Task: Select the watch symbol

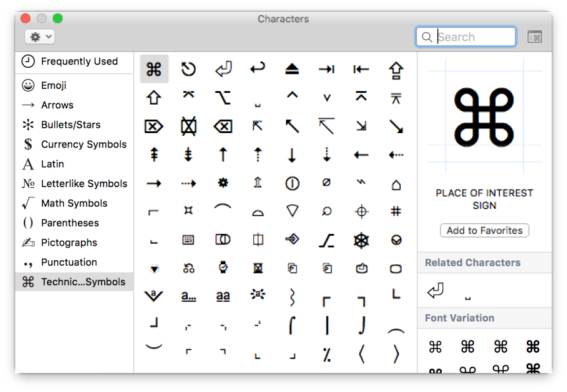Action: 222,268
